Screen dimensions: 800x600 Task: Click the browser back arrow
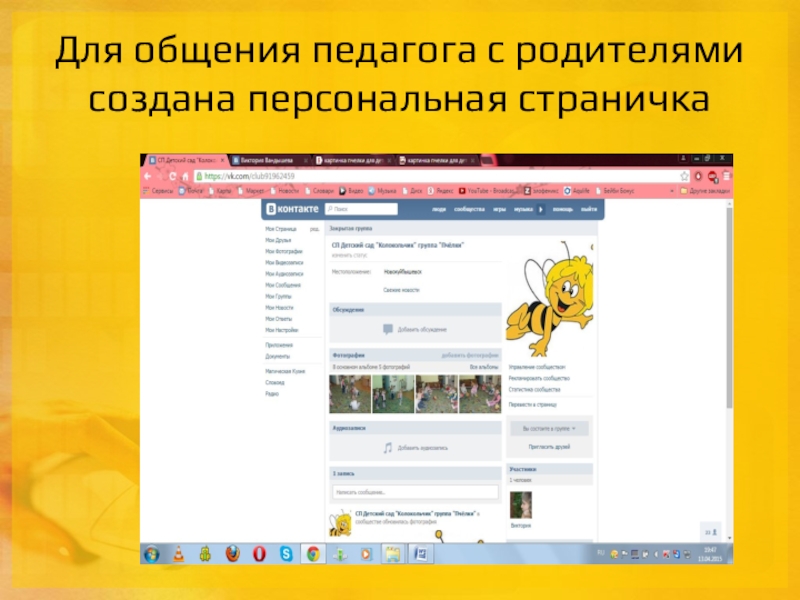[x=148, y=176]
